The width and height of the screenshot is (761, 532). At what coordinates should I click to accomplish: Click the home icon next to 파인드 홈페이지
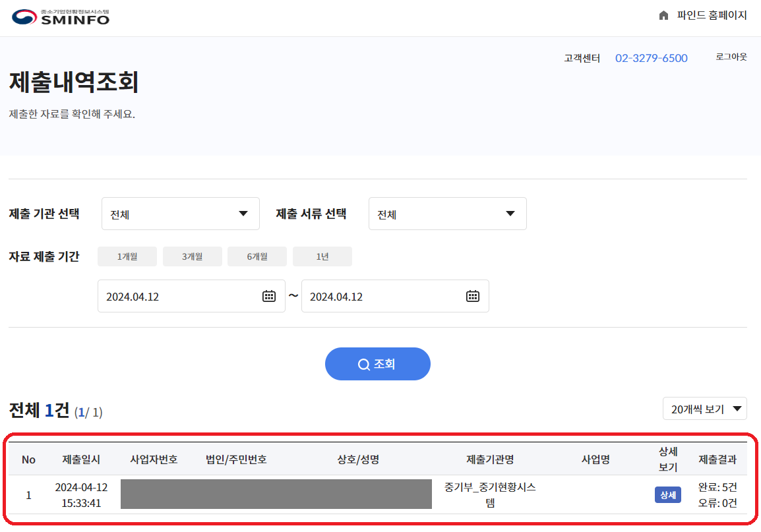coord(663,15)
